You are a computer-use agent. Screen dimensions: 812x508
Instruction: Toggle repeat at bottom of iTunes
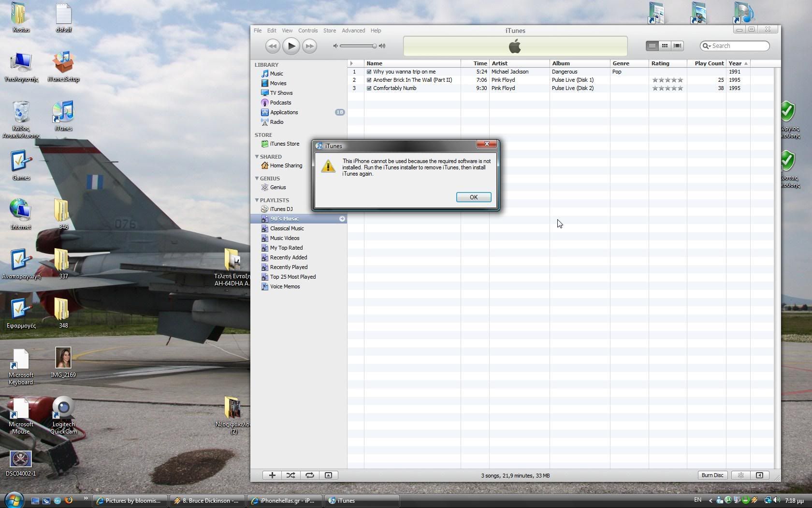310,476
